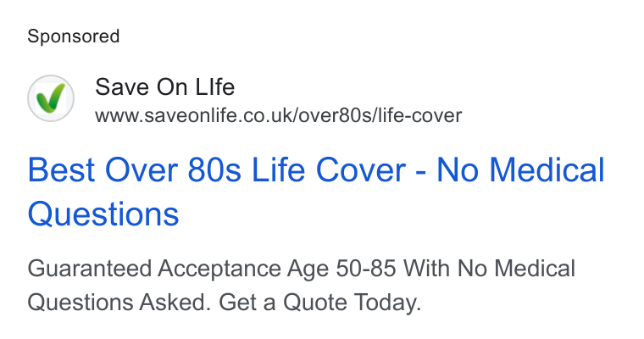Click the co.uk portion of the URL

269,115
